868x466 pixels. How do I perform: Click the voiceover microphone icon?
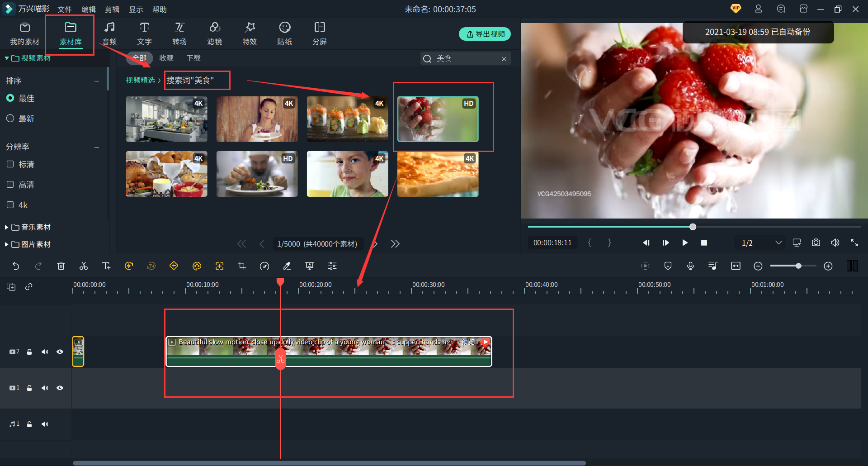pyautogui.click(x=690, y=266)
